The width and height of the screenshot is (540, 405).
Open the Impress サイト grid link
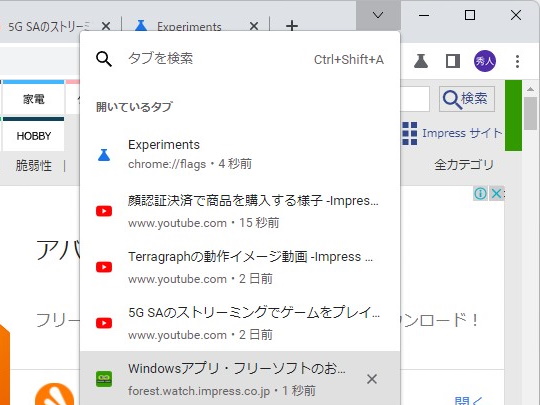click(x=453, y=133)
